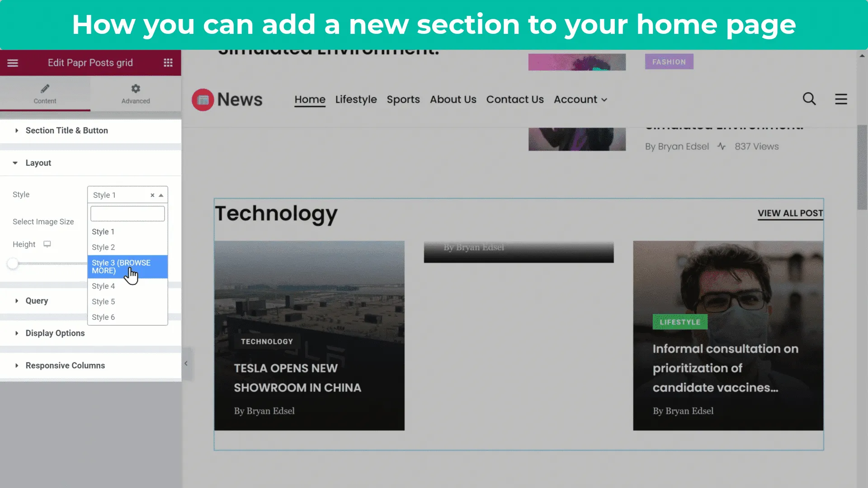The width and height of the screenshot is (868, 488).
Task: Choose Style 6 in the style list
Action: click(103, 317)
